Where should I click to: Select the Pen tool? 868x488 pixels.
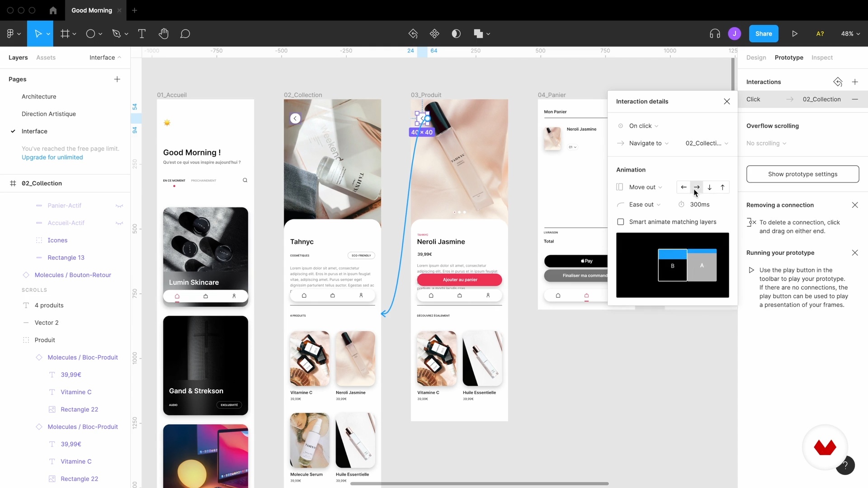(x=117, y=33)
